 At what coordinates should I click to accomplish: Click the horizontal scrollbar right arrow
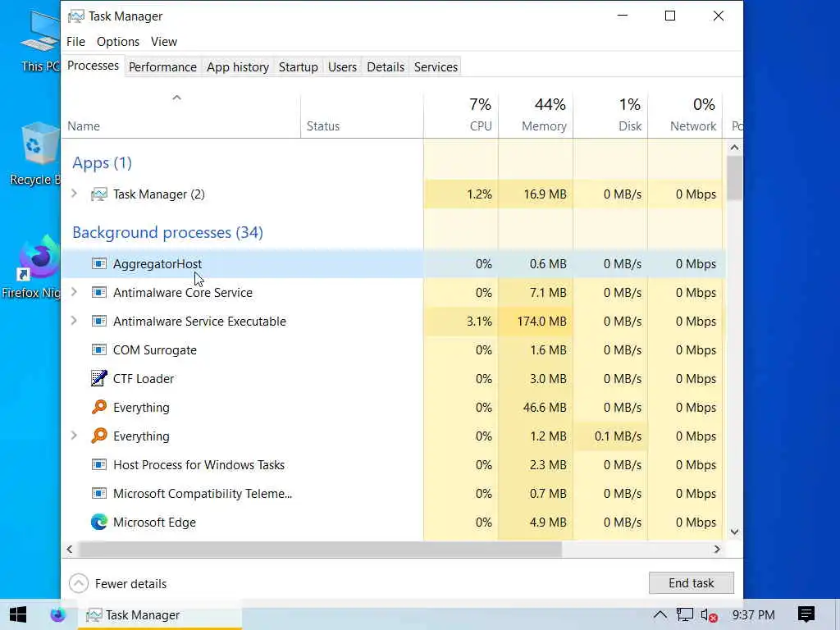[x=717, y=549]
